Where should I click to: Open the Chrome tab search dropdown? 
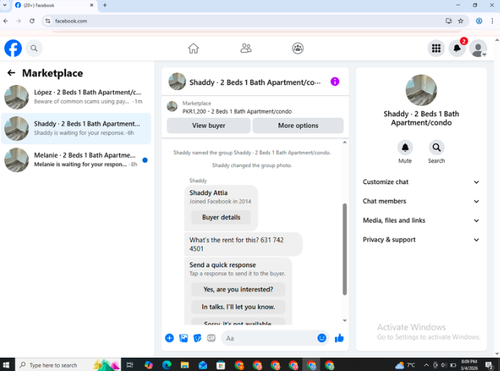[x=5, y=5]
